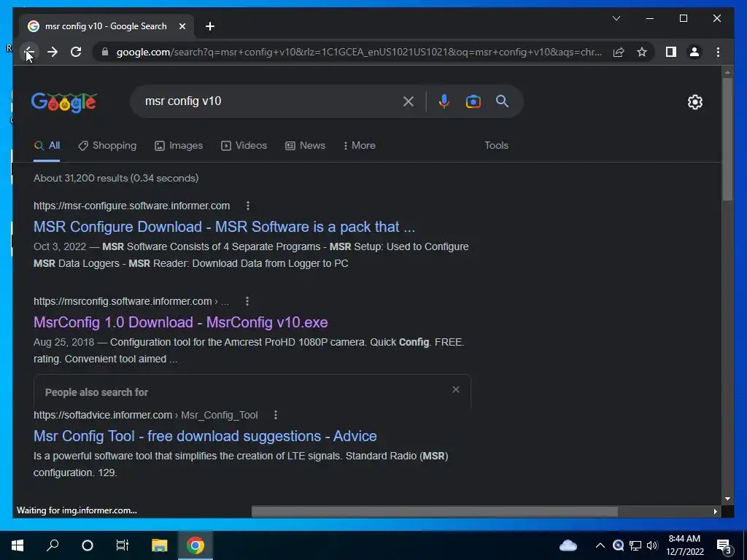Open options for softadvice.informer.com result
Screen dimensions: 747x560
pyautogui.click(x=275, y=415)
